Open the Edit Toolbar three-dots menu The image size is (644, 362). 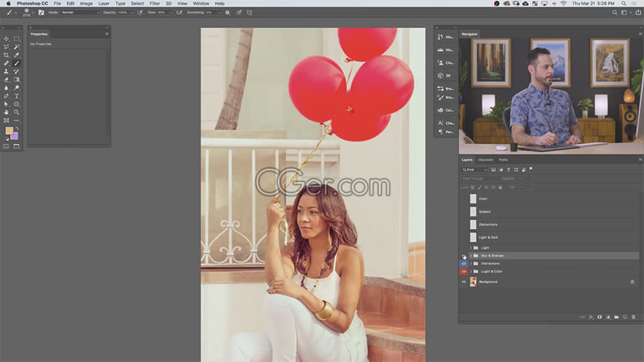click(x=16, y=121)
